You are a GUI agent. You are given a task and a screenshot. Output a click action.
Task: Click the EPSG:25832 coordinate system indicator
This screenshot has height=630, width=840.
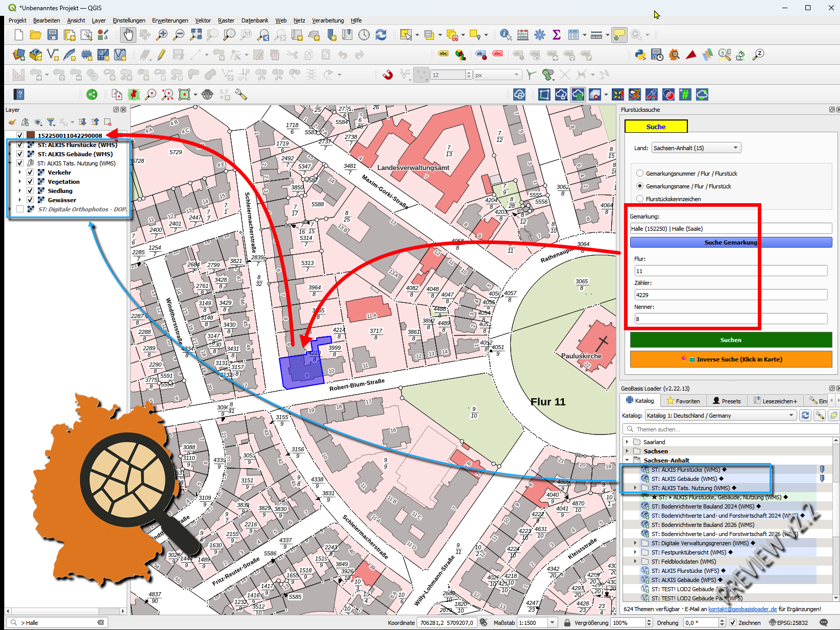point(788,623)
